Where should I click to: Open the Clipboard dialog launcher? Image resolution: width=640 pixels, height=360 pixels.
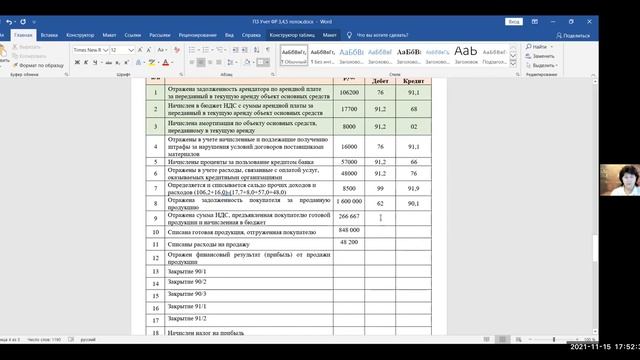point(67,75)
